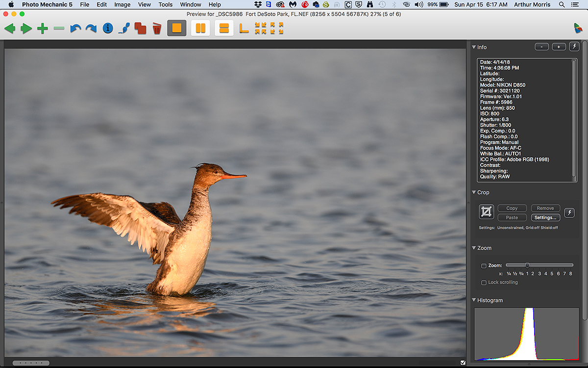Open crop Settings... button
This screenshot has width=588, height=368.
pyautogui.click(x=545, y=217)
